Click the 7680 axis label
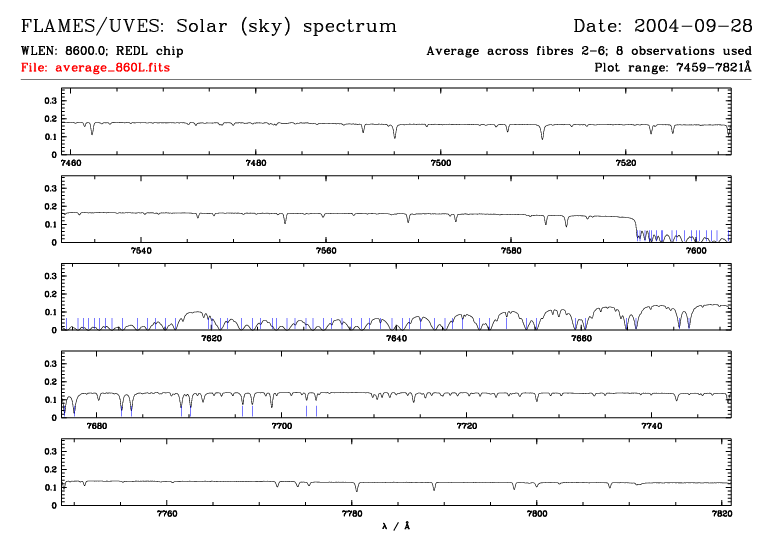Screen dimensions: 782x542 pyautogui.click(x=97, y=426)
